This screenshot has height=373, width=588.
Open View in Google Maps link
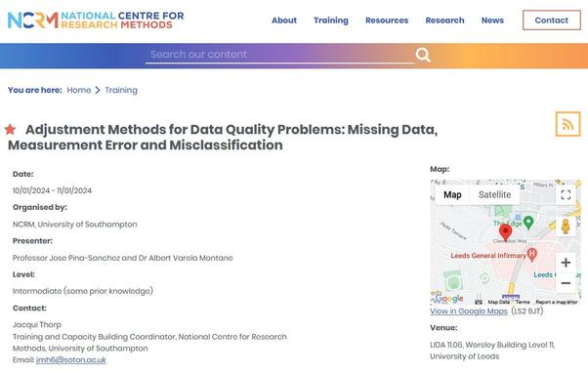469,311
